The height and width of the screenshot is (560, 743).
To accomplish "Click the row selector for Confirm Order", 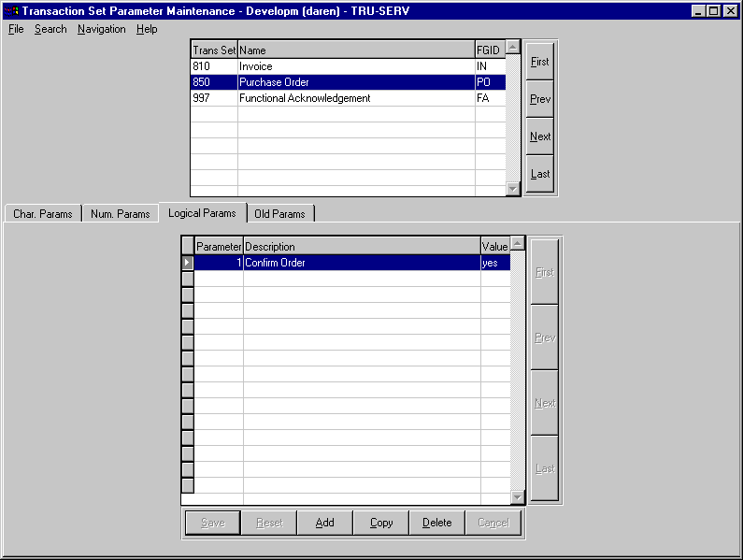I will (187, 263).
